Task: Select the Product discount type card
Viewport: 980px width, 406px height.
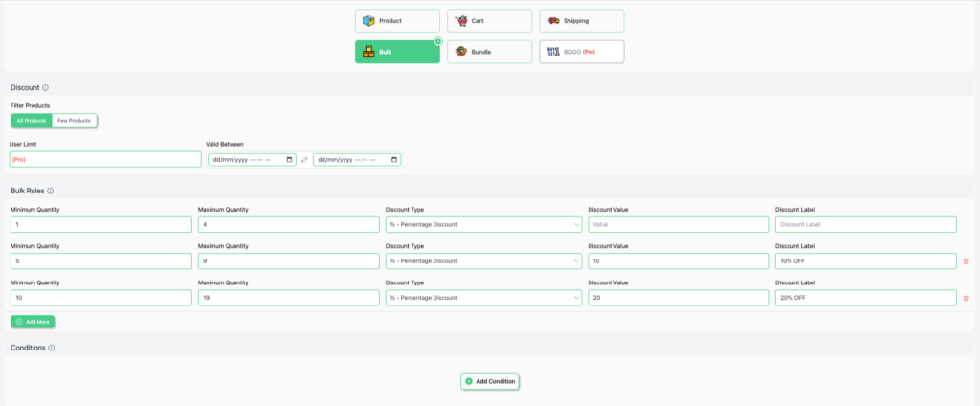Action: (397, 21)
